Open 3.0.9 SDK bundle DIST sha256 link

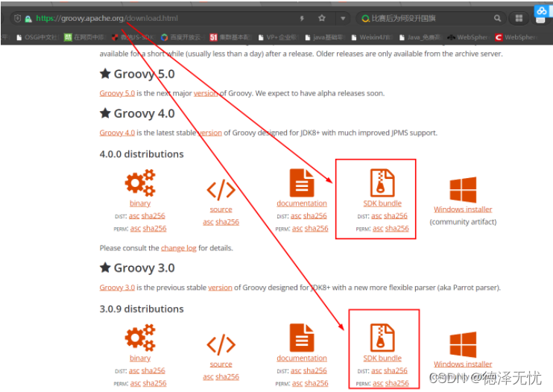(x=396, y=370)
